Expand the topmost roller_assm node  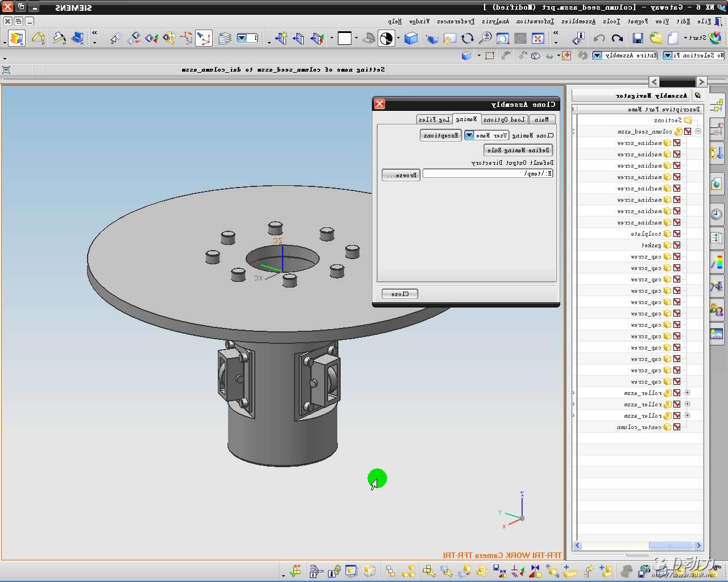click(x=688, y=393)
